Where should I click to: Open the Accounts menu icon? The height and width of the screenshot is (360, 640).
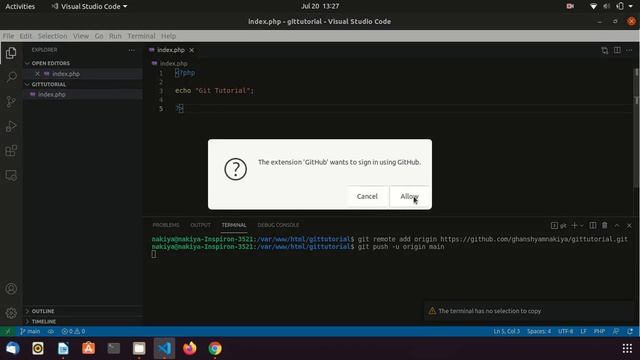(11, 289)
